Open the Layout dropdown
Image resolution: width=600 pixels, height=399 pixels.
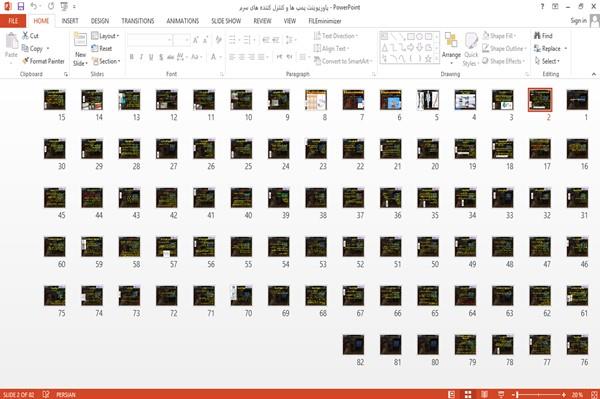(105, 36)
